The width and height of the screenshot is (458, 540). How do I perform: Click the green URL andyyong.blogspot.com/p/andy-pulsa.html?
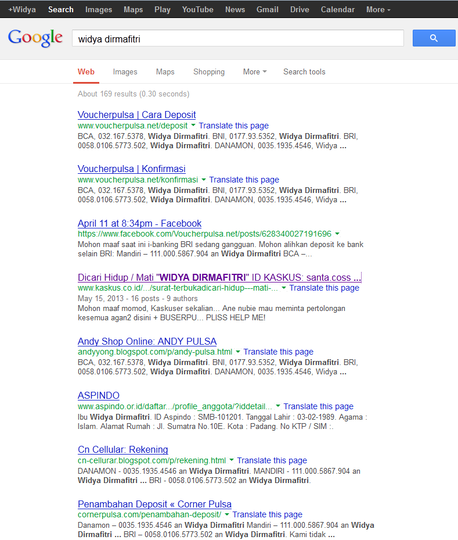(x=155, y=352)
